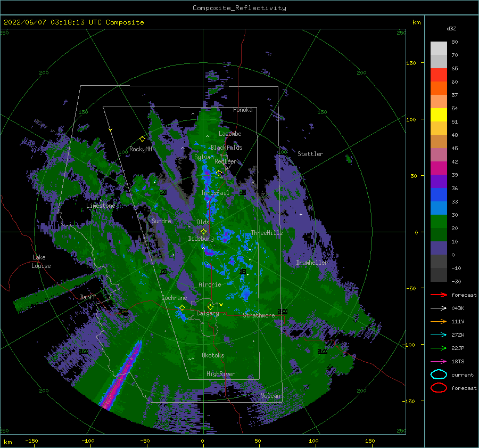The image size is (479, 448).
Task: Click the cyan 27ZW arrow legend icon
Action: [x=439, y=335]
